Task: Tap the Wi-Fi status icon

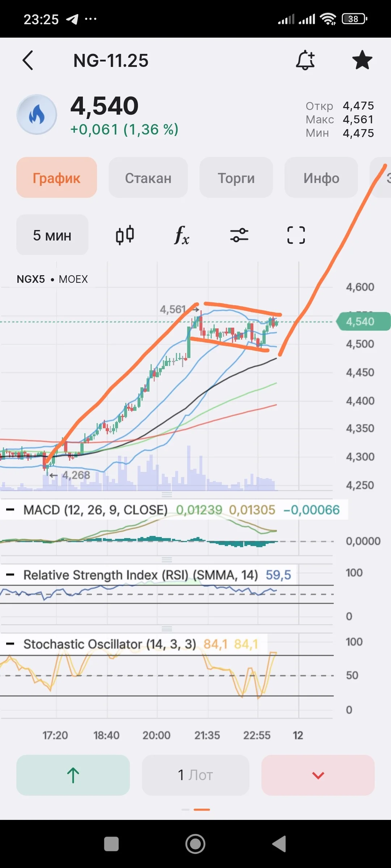Action: [x=328, y=18]
